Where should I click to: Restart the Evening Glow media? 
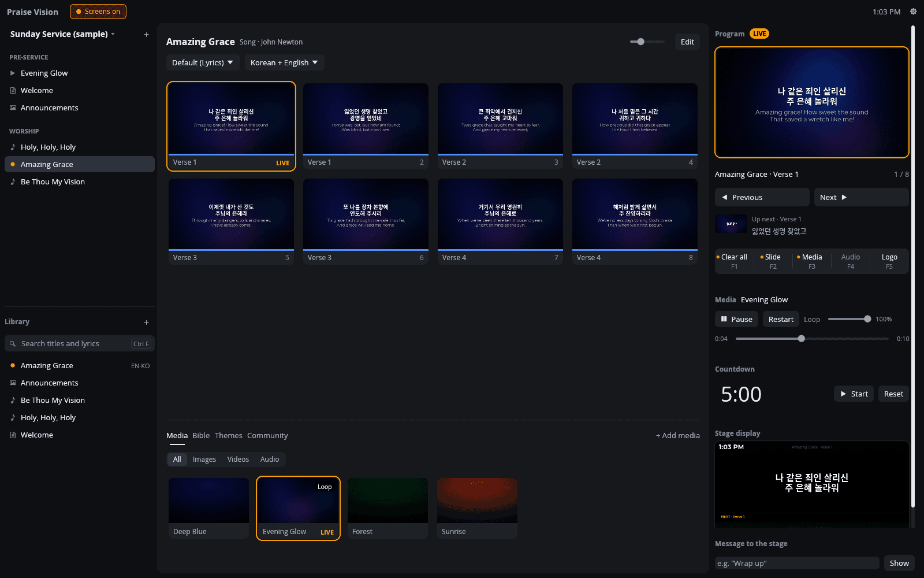[x=781, y=320]
